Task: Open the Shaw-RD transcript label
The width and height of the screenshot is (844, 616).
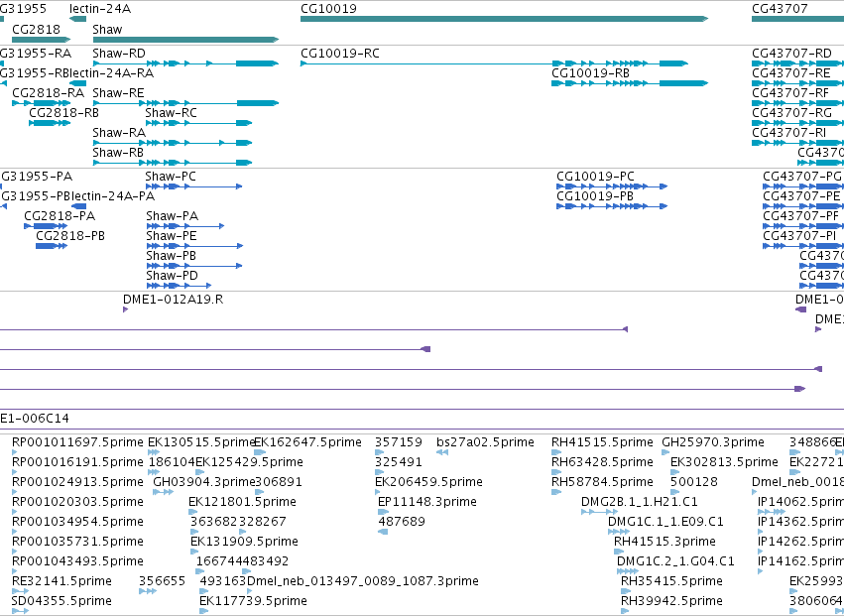Action: 119,54
